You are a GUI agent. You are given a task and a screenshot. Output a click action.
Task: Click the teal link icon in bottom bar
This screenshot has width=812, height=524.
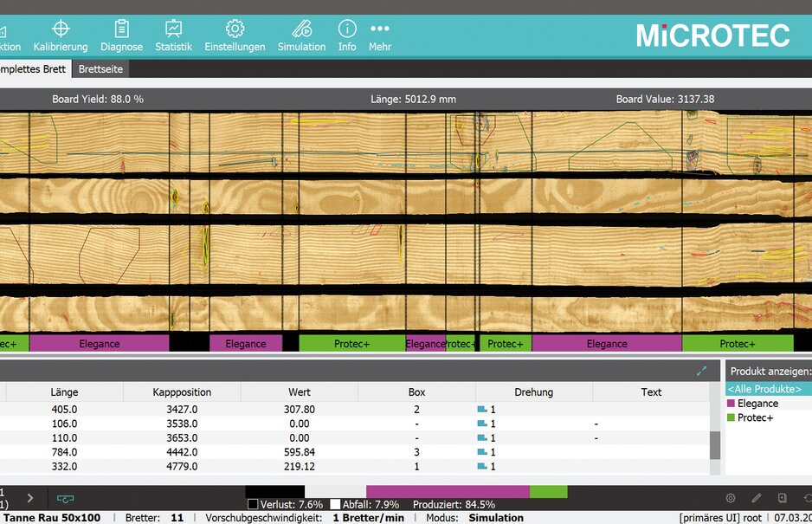66,499
